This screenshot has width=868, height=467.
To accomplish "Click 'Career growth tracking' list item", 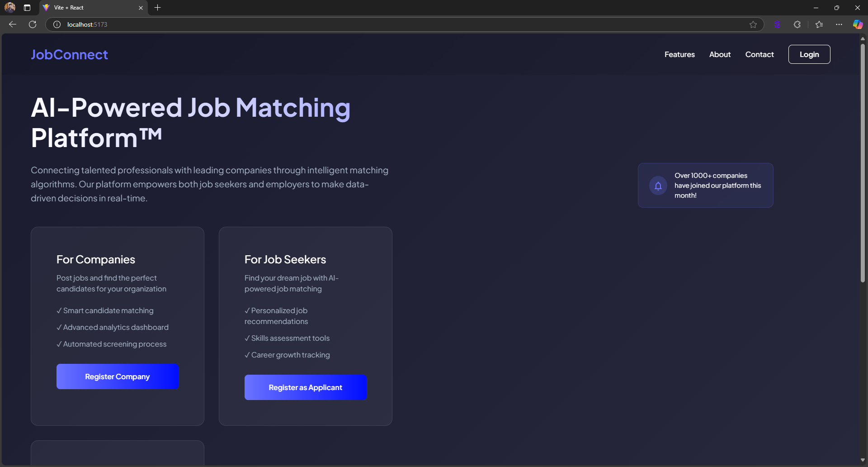I will [x=287, y=355].
